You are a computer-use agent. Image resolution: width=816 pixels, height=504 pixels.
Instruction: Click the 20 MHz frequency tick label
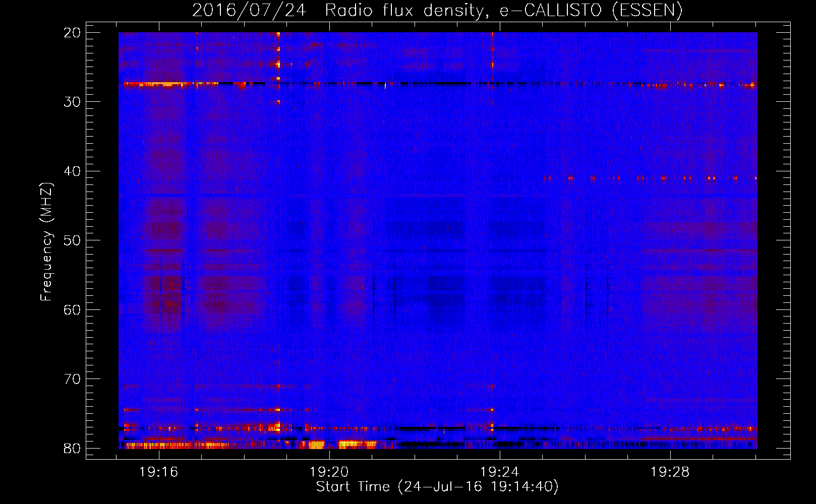coord(72,33)
